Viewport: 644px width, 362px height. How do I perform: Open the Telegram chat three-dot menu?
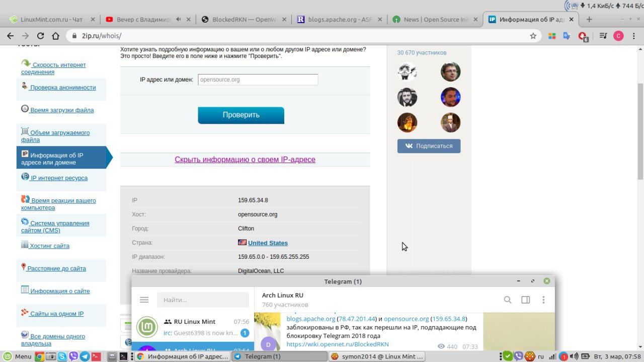543,300
